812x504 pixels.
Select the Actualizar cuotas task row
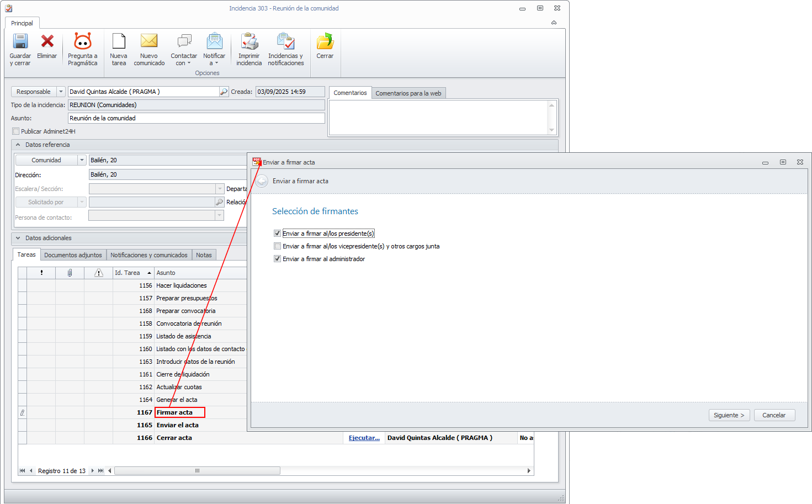click(x=132, y=387)
